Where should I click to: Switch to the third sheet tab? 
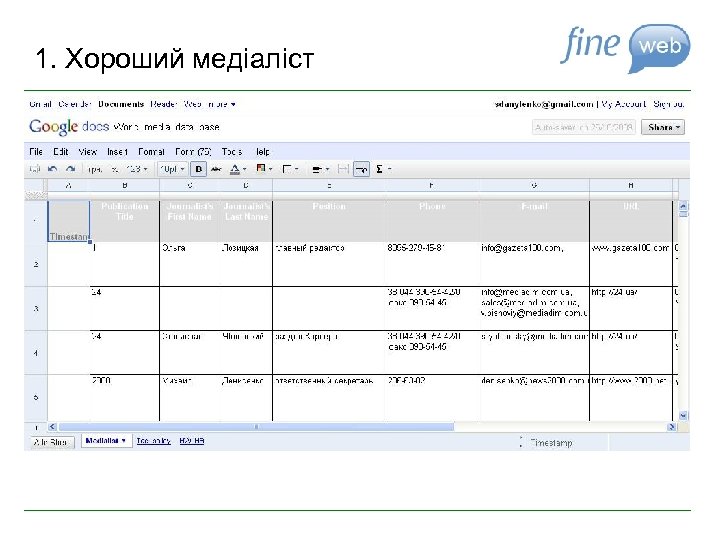192,441
